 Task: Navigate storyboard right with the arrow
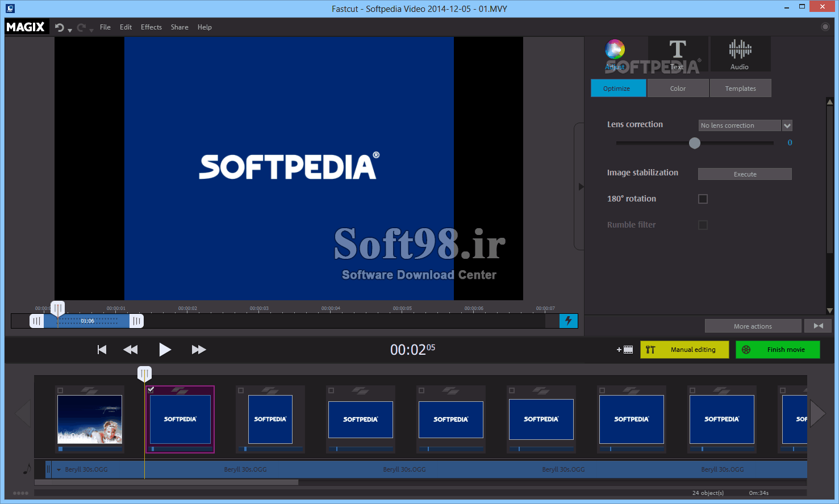tap(818, 413)
